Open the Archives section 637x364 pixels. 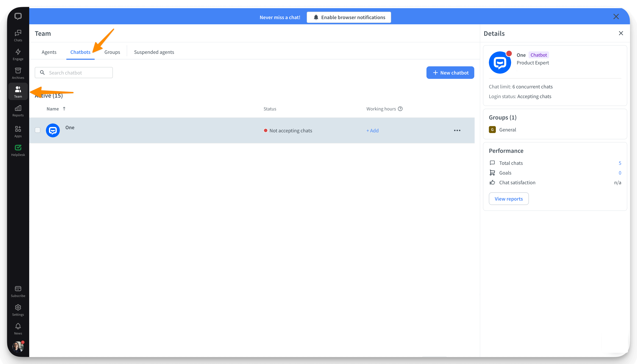tap(18, 73)
